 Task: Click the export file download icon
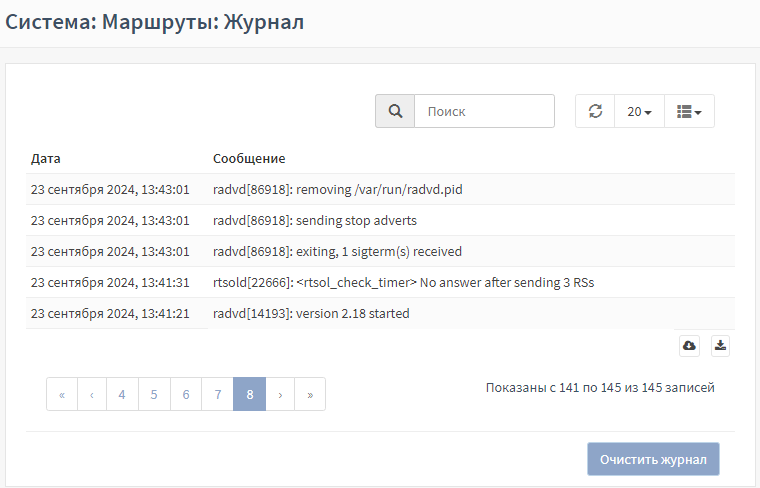[x=720, y=345]
